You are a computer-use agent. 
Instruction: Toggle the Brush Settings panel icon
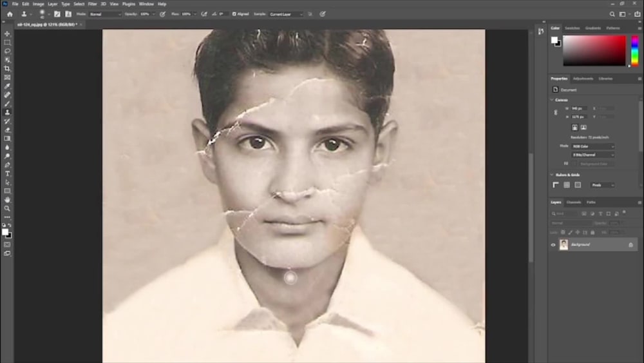(57, 14)
